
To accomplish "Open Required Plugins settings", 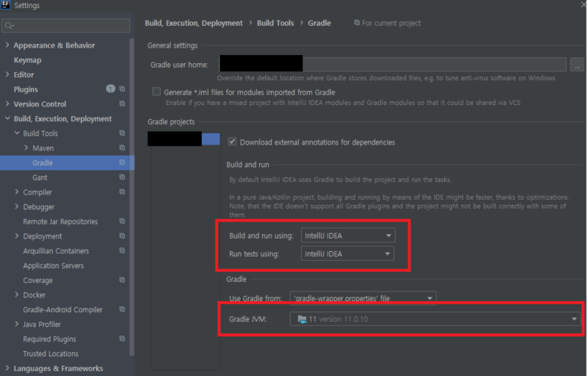I will pyautogui.click(x=49, y=339).
